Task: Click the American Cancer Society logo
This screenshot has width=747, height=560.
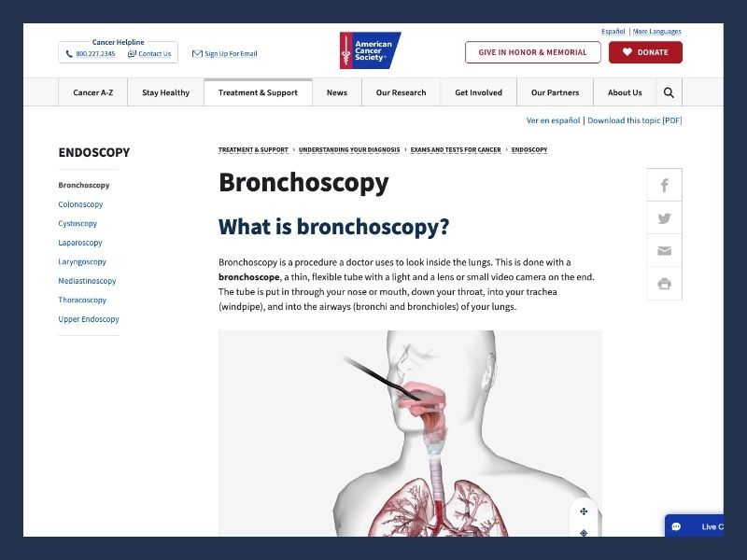Action: click(370, 51)
